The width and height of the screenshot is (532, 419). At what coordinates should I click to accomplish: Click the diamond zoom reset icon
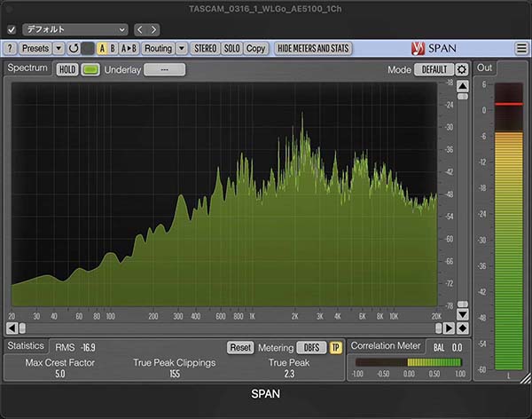463,328
